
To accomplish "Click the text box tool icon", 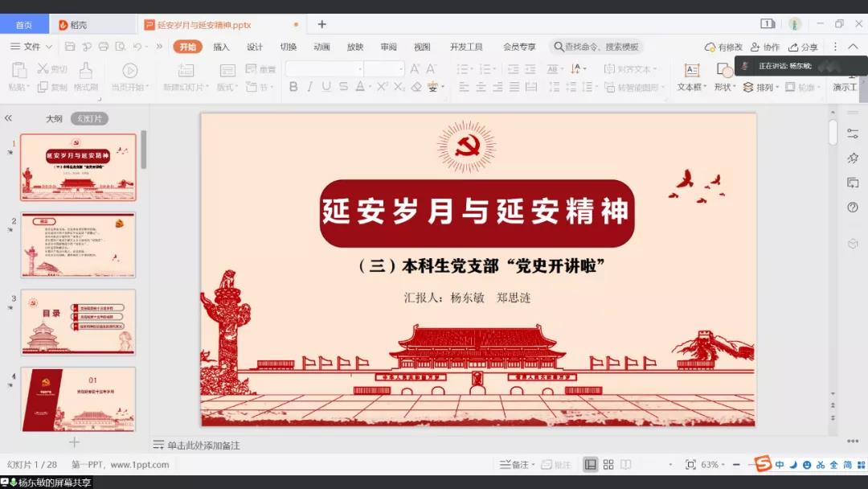I will click(x=690, y=71).
